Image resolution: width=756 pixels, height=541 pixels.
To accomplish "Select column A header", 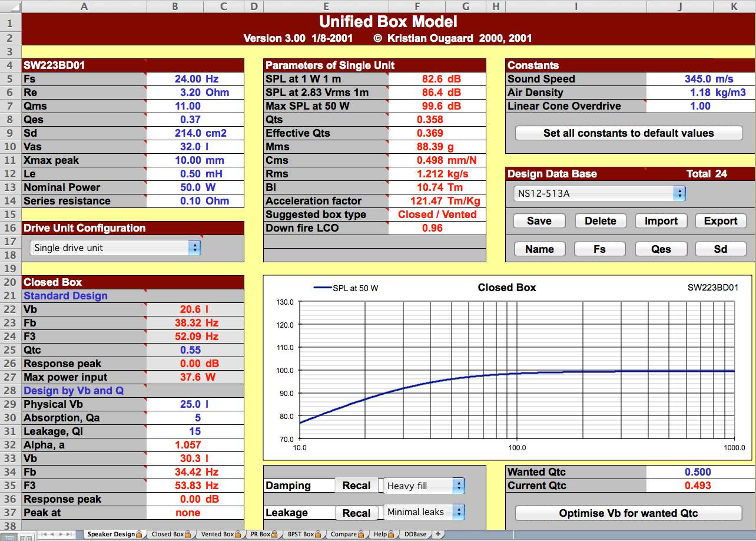I will 84,6.
